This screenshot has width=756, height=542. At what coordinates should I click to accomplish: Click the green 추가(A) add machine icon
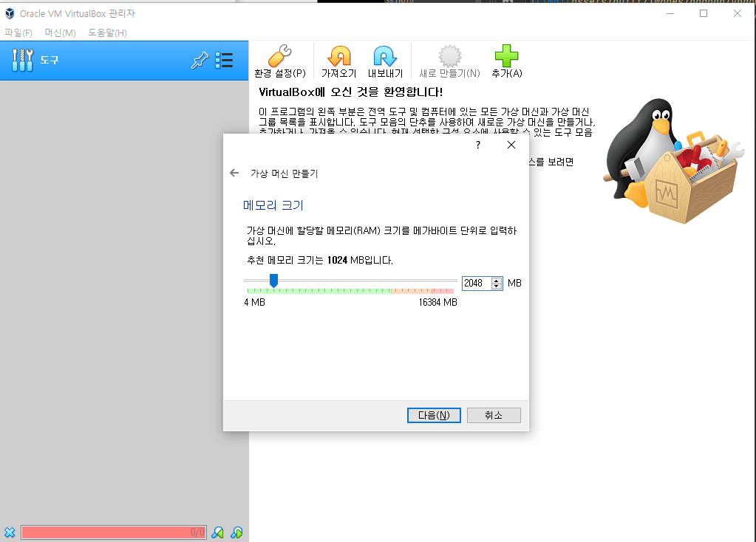click(506, 56)
